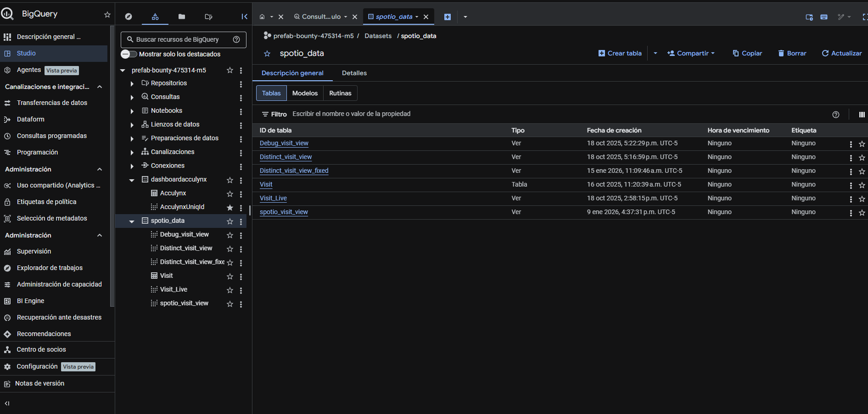This screenshot has width=868, height=414.
Task: Open more actions for Visit table row
Action: pyautogui.click(x=851, y=185)
